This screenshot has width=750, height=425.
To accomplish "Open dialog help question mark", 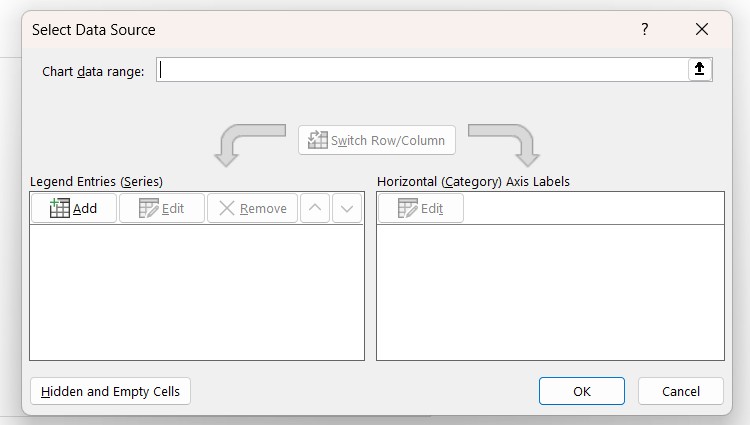I will point(645,29).
